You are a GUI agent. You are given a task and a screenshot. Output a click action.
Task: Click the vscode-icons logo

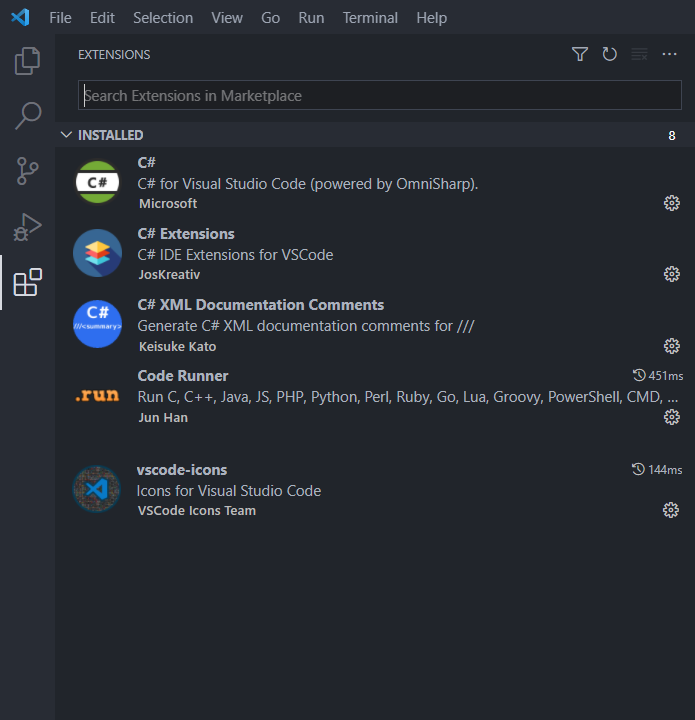(96, 489)
